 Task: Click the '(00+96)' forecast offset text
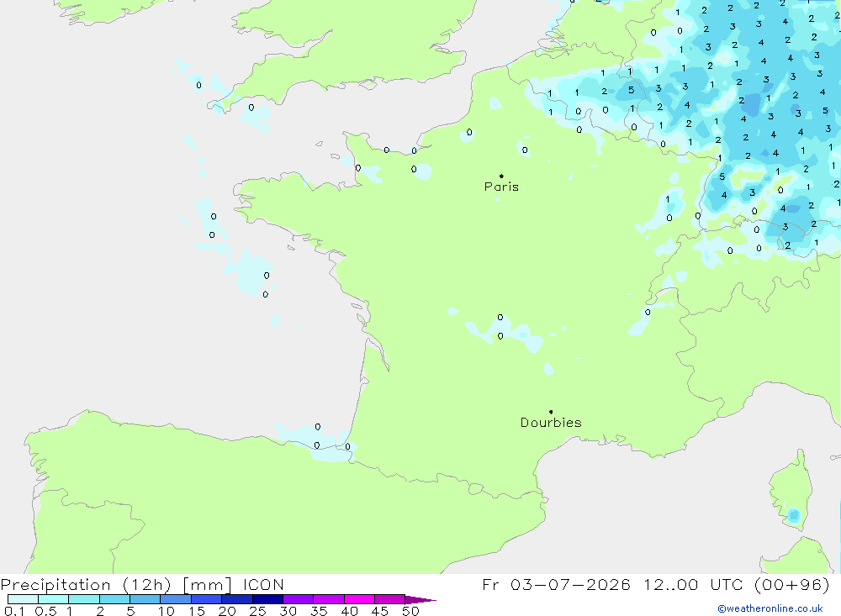point(791,584)
